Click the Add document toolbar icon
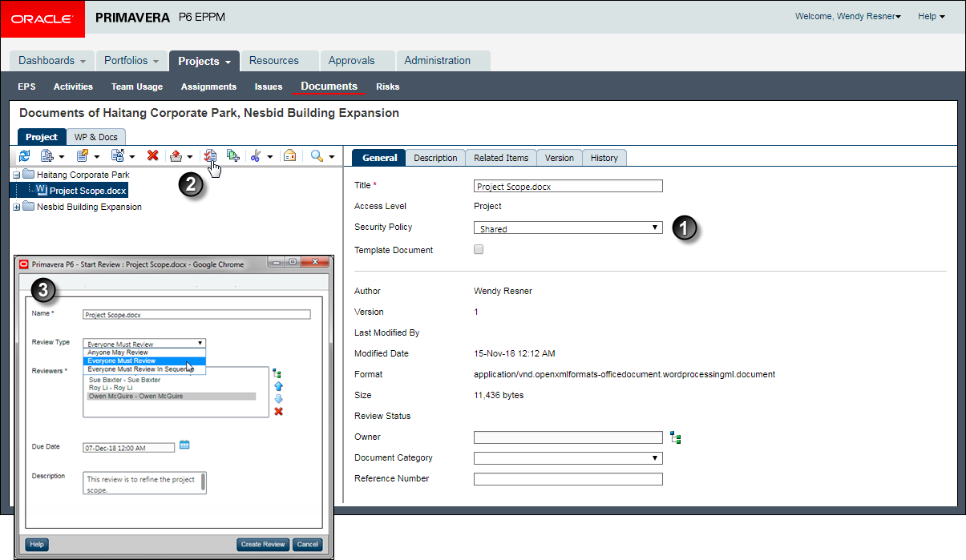The height and width of the screenshot is (560, 966). [x=46, y=156]
